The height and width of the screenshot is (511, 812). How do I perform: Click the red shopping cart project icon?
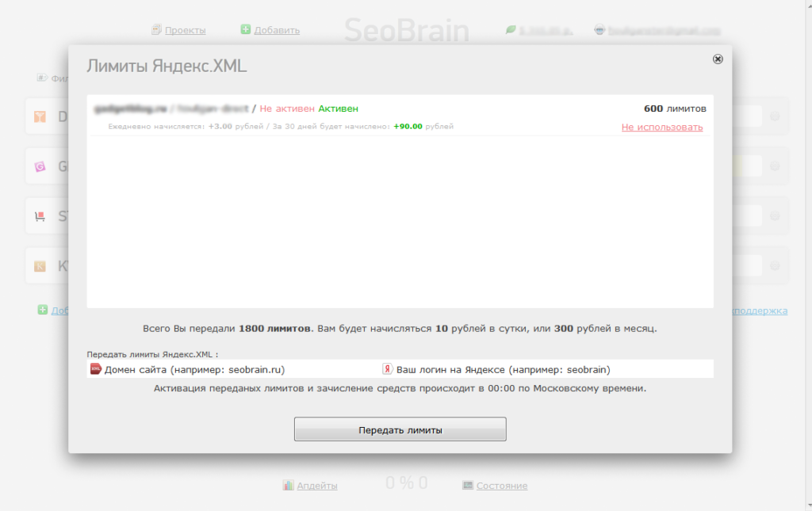pos(40,216)
